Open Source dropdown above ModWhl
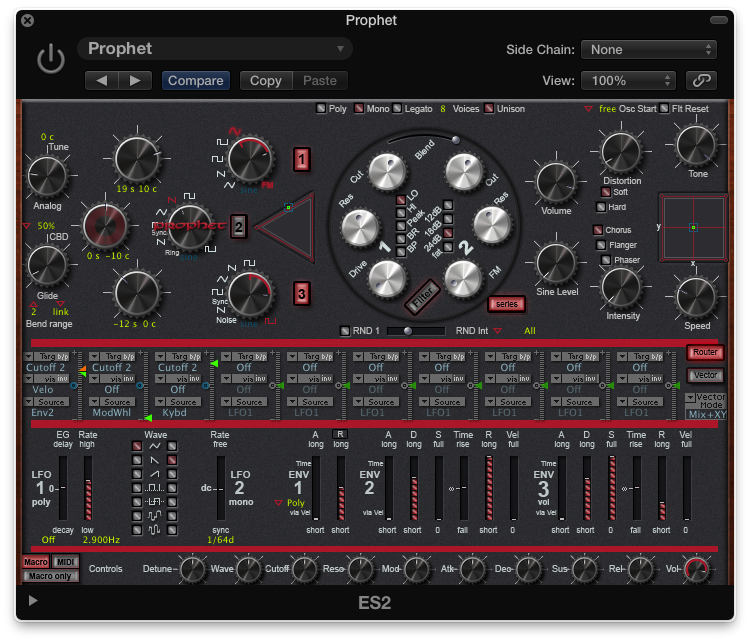The image size is (750, 642). click(113, 402)
